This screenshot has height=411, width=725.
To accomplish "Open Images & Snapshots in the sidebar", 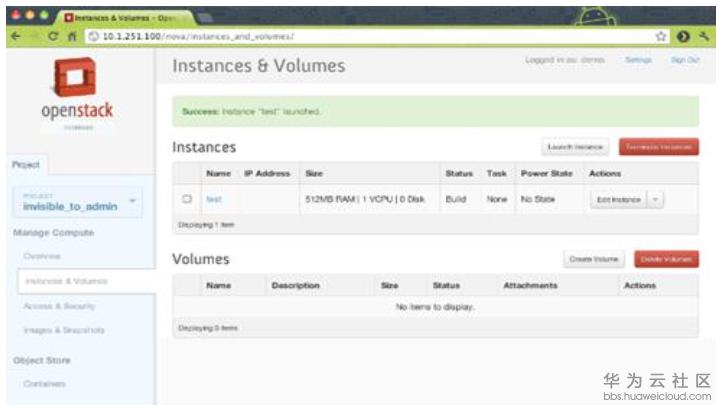I will pyautogui.click(x=64, y=330).
